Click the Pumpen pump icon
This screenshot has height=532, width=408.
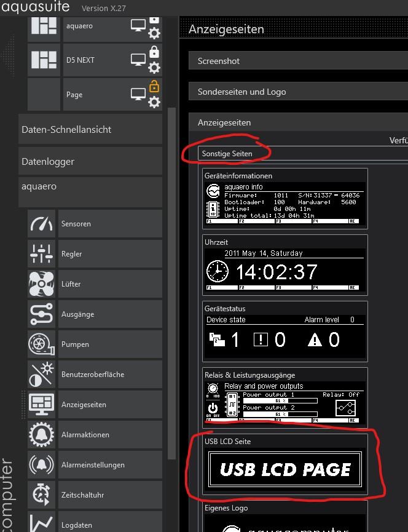(41, 344)
